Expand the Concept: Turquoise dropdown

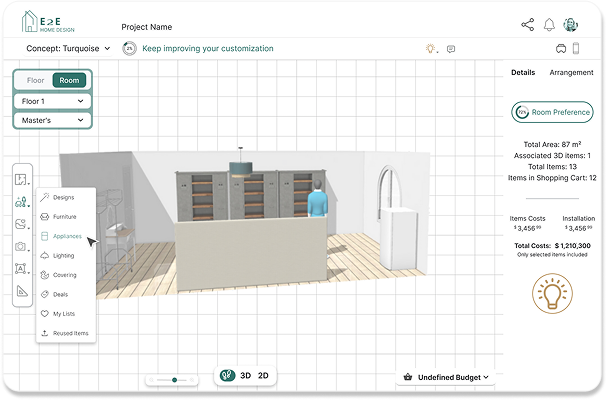[x=68, y=48]
